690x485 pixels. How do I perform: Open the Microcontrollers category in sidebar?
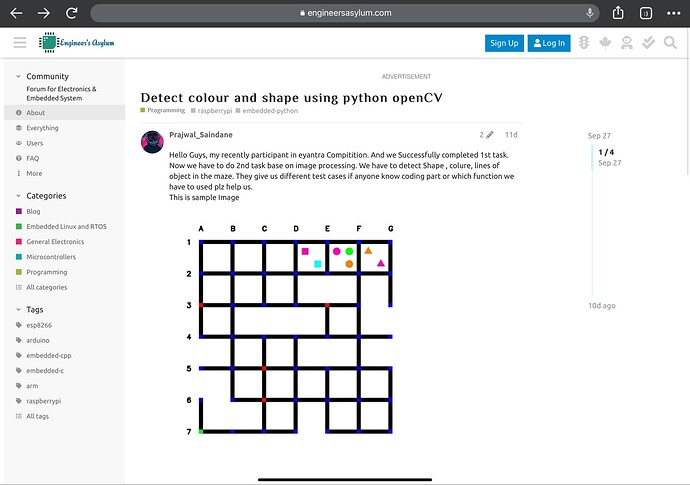pyautogui.click(x=65, y=257)
